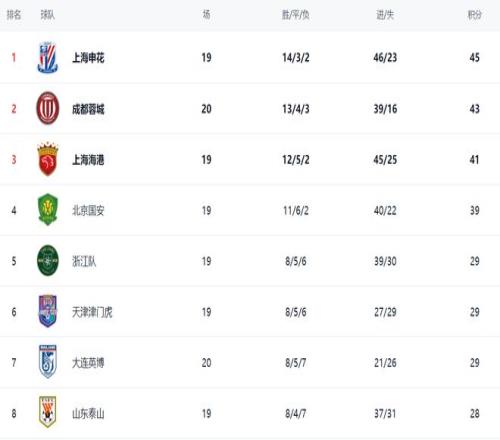
Task: Open the 山东泰山 team name
Action: click(x=88, y=414)
